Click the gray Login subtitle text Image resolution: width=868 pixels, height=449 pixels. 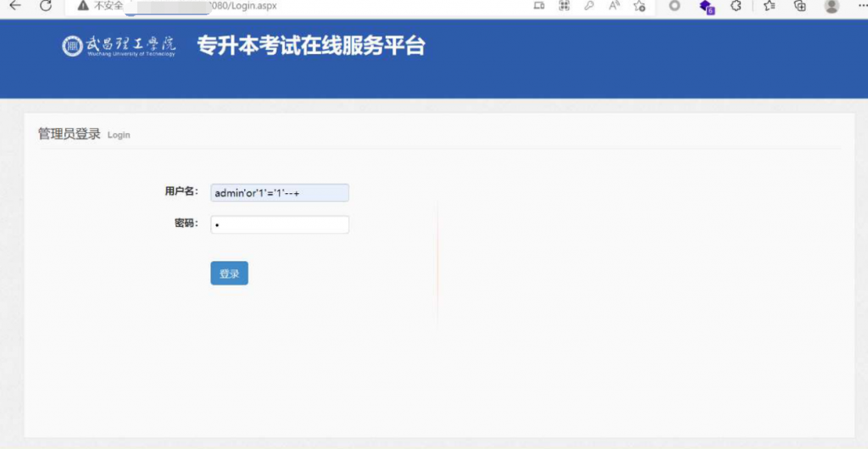click(119, 135)
